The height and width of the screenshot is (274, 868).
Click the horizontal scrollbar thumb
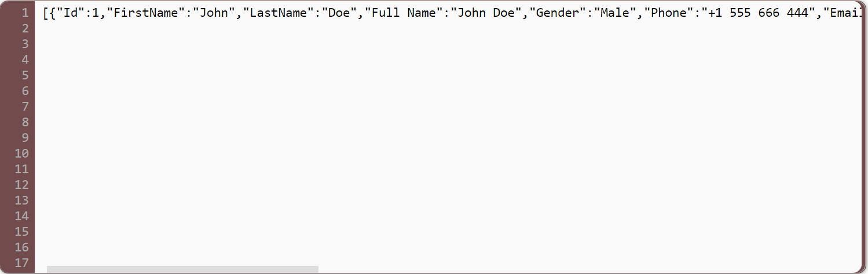(182, 269)
